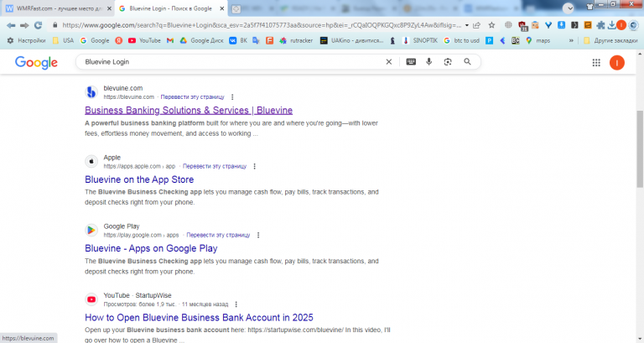Open the Google account avatar
Screen dimensions: 644x343
pyautogui.click(x=617, y=62)
